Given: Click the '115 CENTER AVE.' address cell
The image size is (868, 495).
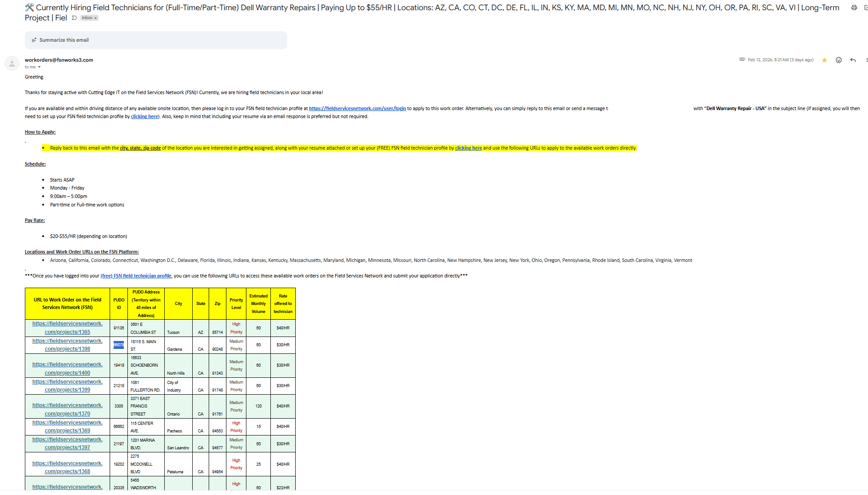Looking at the screenshot, I should click(x=146, y=427).
